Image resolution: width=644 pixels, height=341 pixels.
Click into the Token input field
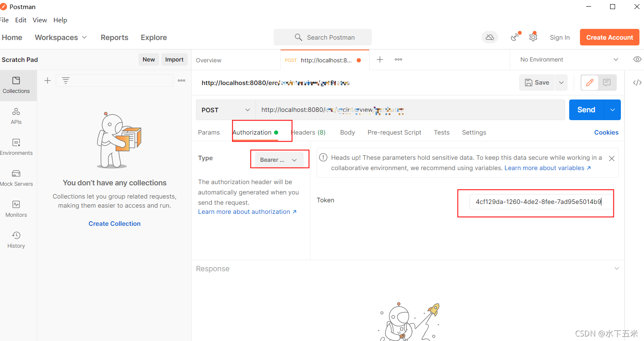point(541,202)
